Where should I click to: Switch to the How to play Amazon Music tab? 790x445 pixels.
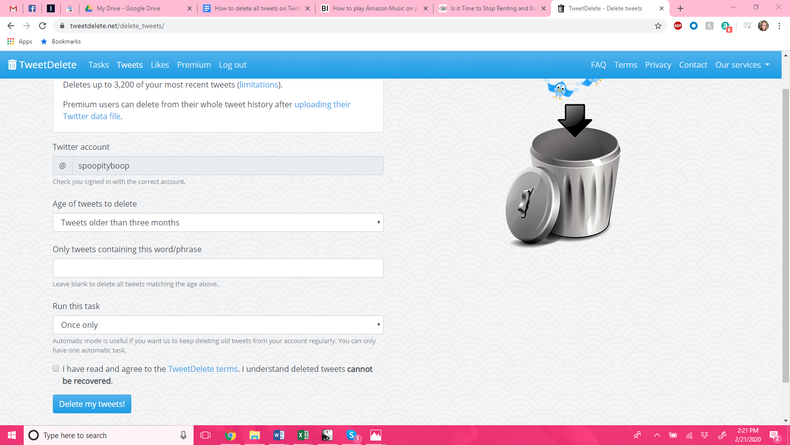374,9
